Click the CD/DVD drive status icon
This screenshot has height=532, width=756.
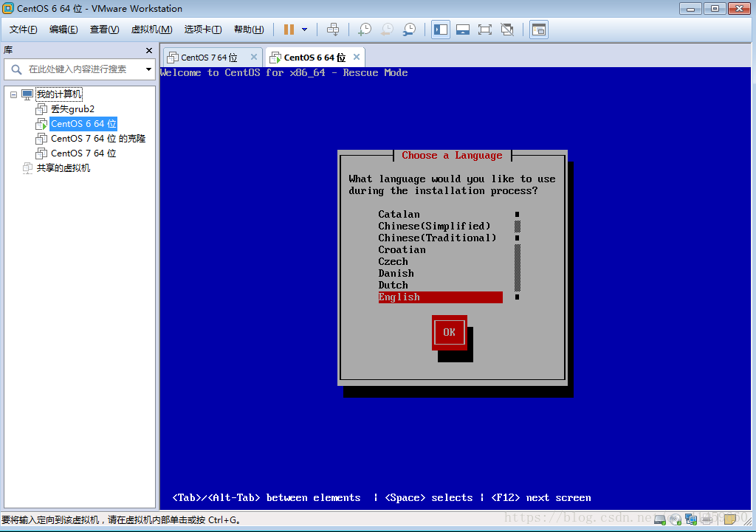[676, 519]
